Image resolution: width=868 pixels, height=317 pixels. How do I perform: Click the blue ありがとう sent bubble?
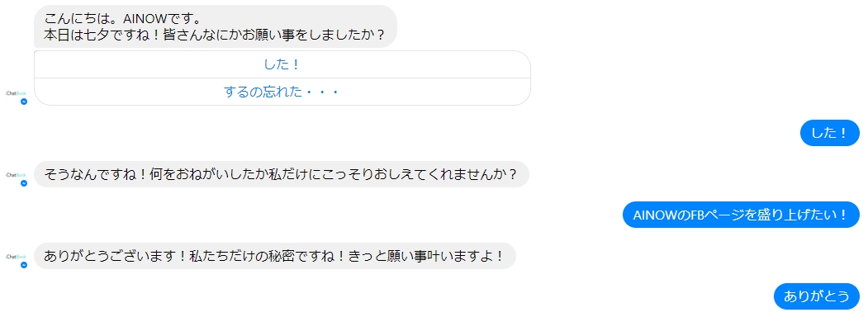817,296
